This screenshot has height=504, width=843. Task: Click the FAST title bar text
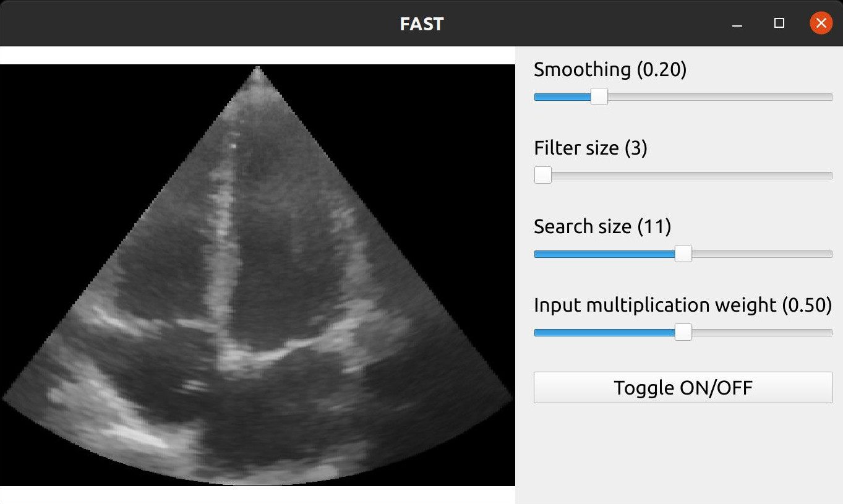click(421, 23)
